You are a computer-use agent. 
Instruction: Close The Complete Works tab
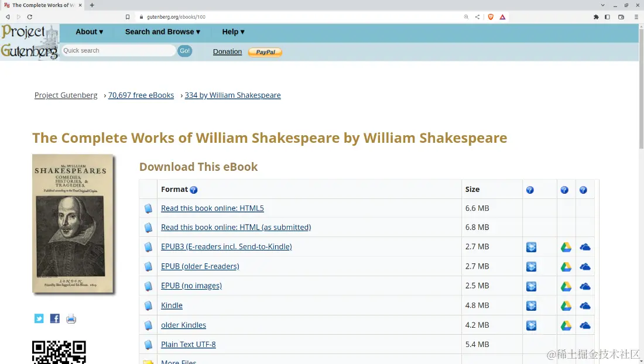coord(80,5)
